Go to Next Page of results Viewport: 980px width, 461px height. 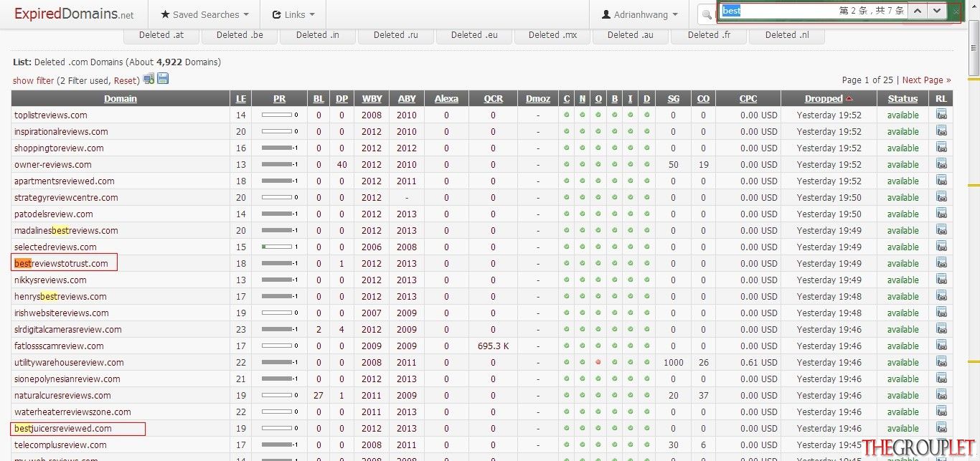[x=926, y=80]
